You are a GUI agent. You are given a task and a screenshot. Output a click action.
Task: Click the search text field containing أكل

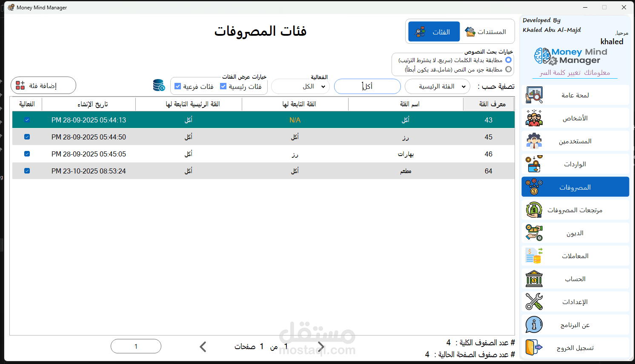(x=367, y=86)
